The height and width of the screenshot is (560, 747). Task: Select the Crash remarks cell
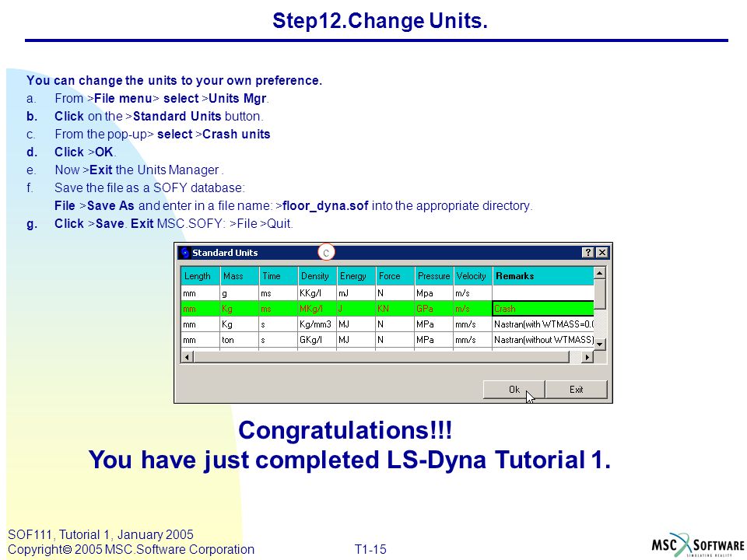pos(543,309)
